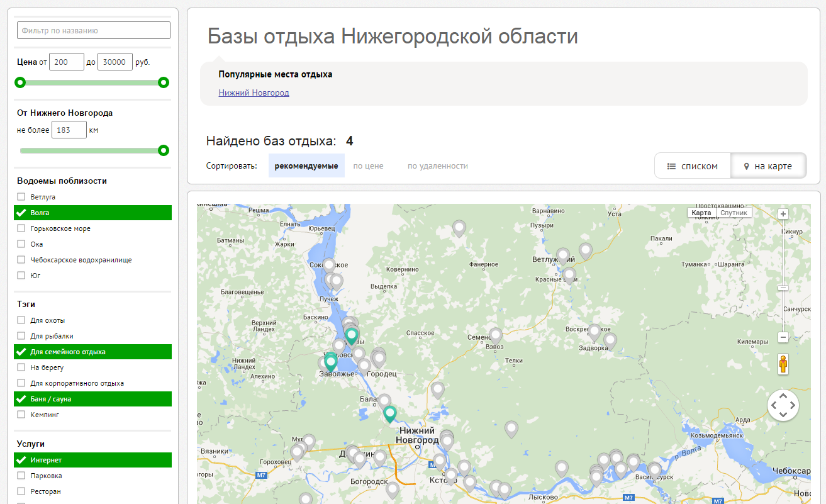Image resolution: width=826 pixels, height=504 pixels.
Task: Select gray marker above Задворка label
Action: coord(594,331)
